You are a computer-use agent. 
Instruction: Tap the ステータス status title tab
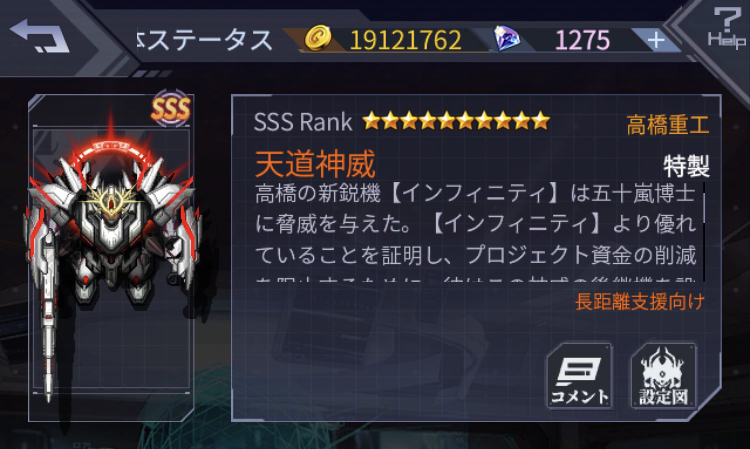(205, 40)
